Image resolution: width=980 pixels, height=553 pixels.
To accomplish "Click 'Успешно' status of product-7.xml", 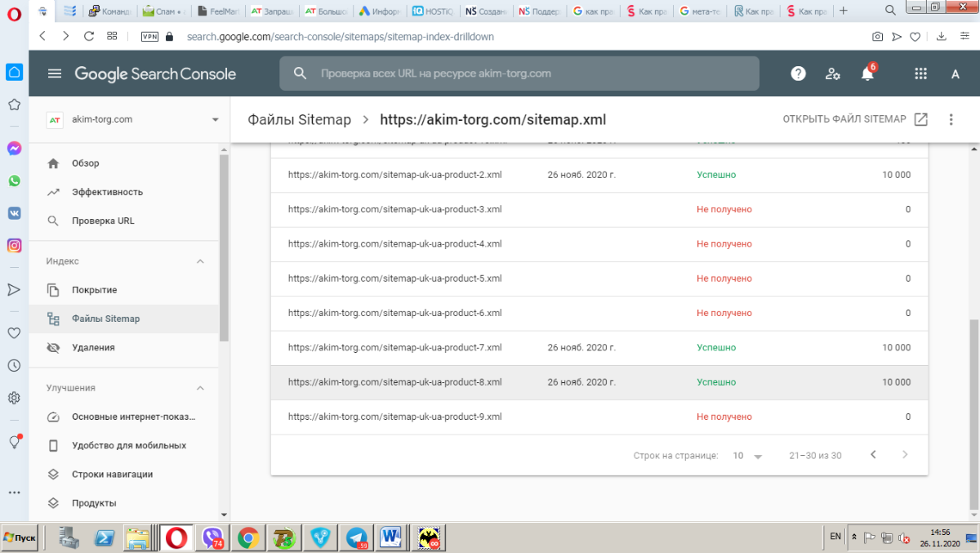I will (716, 348).
